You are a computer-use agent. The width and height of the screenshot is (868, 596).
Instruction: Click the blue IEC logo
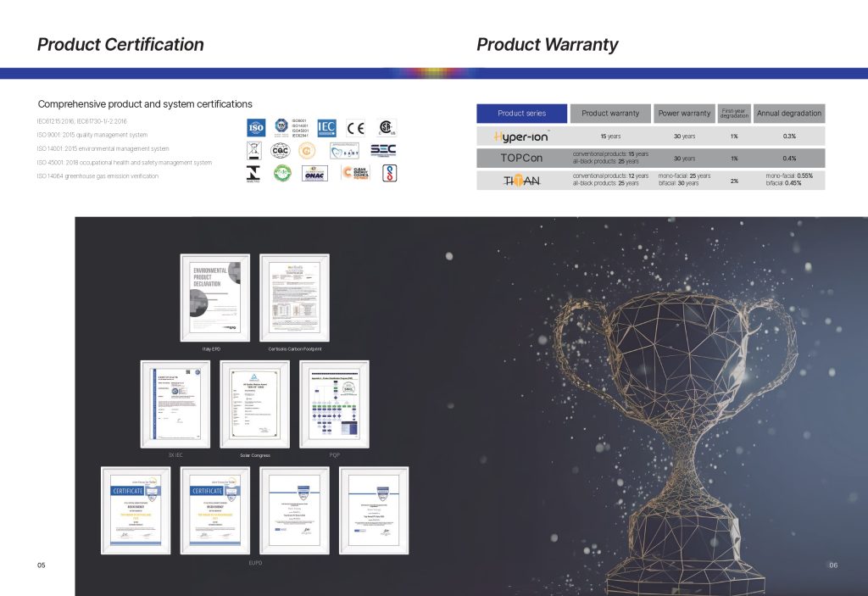(x=326, y=128)
